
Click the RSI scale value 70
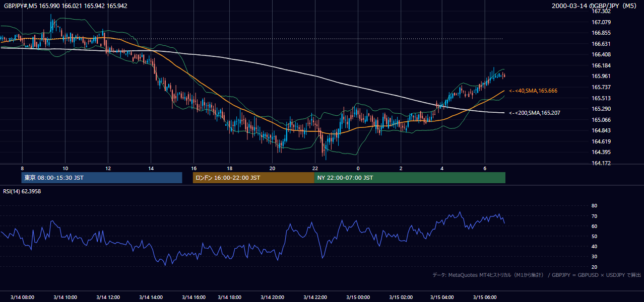594,216
